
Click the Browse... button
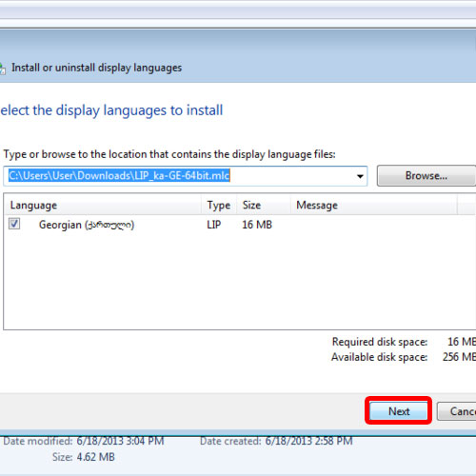426,175
